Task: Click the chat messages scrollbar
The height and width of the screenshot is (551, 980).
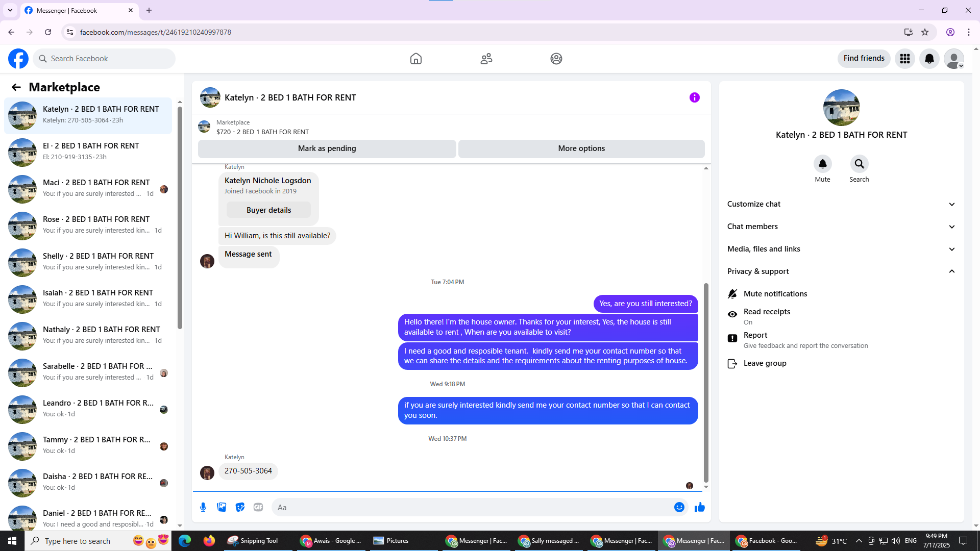Action: pos(706,383)
